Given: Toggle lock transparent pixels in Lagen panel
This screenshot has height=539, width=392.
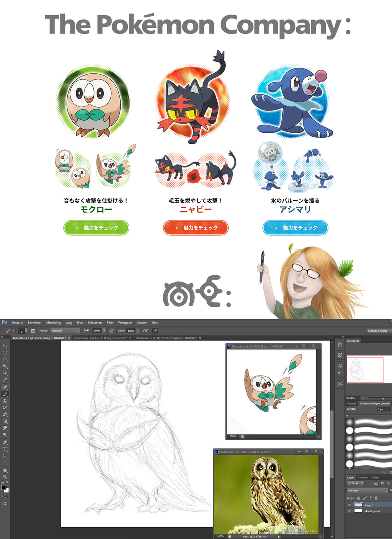Looking at the screenshot, I should (x=359, y=498).
